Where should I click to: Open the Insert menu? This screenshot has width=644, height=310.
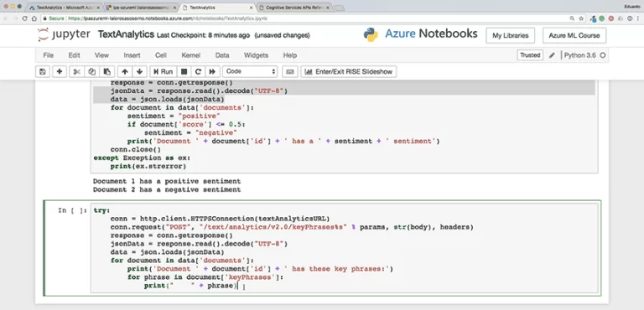132,55
